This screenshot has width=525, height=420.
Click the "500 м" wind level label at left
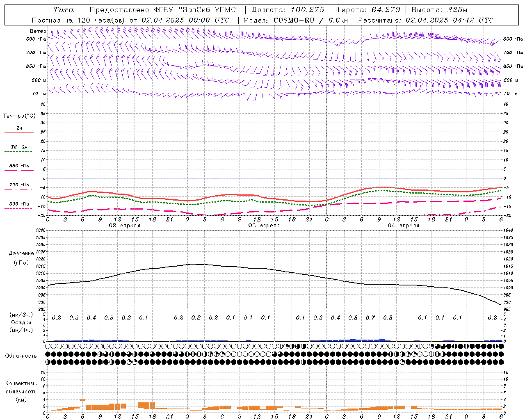[x=39, y=80]
